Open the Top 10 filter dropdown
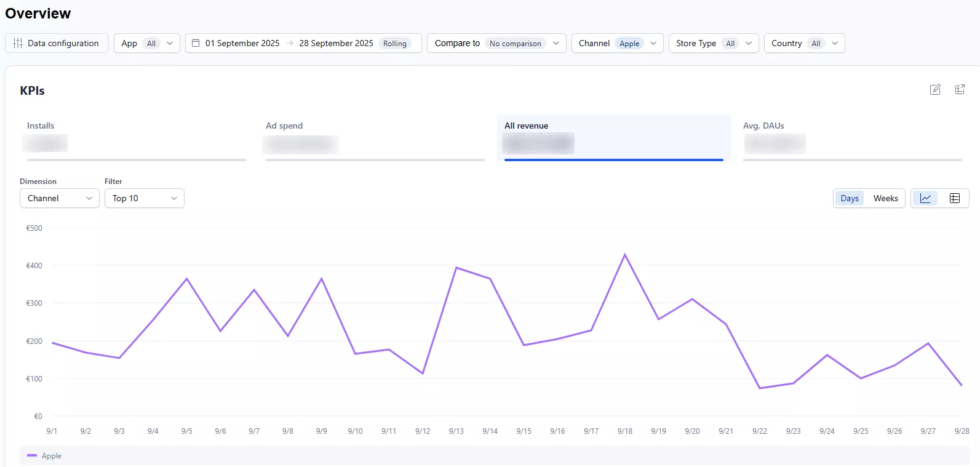The width and height of the screenshot is (980, 467). (x=144, y=198)
